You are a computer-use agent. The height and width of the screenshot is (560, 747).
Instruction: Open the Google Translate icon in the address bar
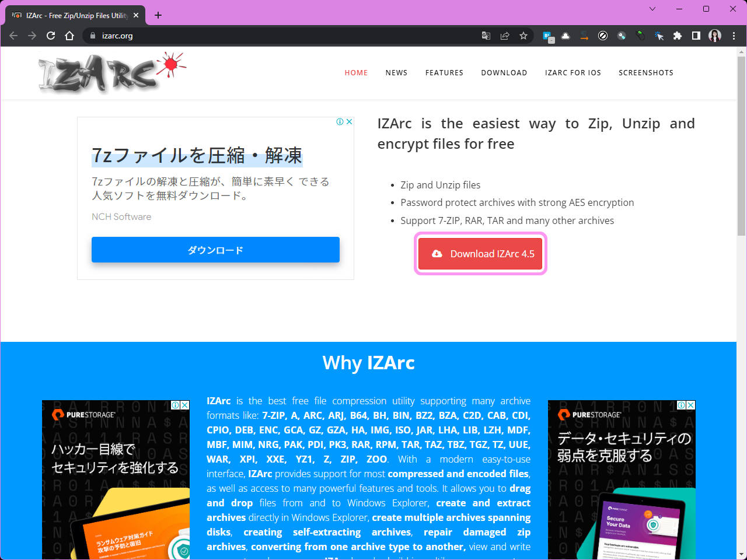pos(486,36)
